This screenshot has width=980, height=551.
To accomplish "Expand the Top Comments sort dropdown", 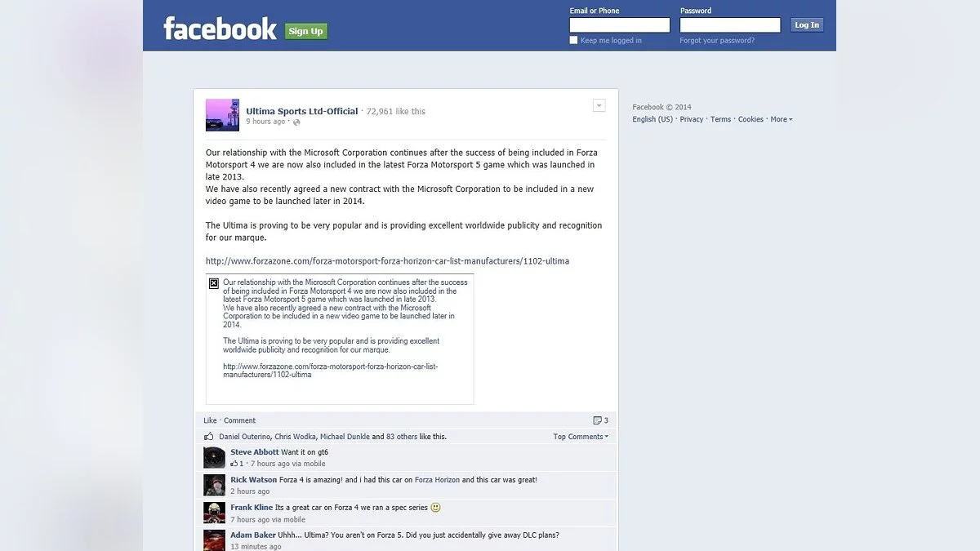I will click(x=581, y=437).
